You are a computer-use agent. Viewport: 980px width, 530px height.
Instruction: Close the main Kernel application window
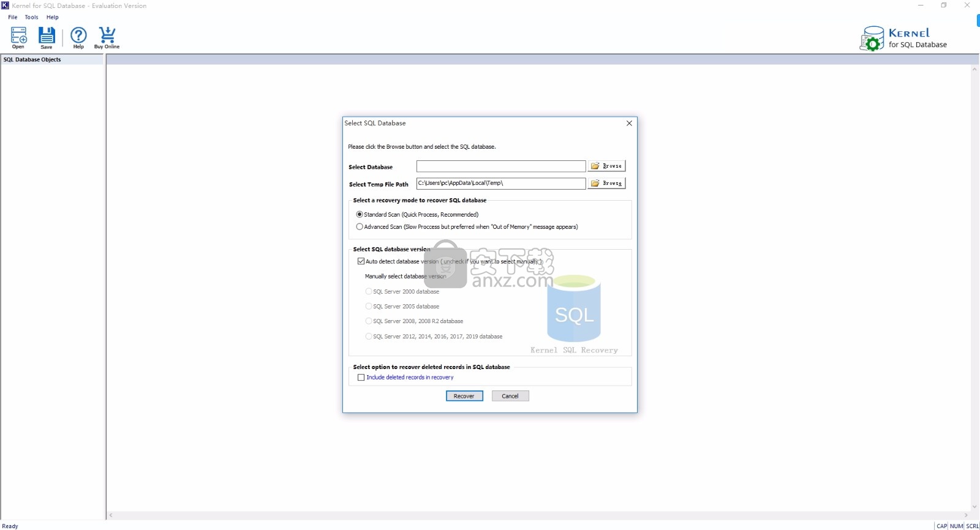(967, 6)
